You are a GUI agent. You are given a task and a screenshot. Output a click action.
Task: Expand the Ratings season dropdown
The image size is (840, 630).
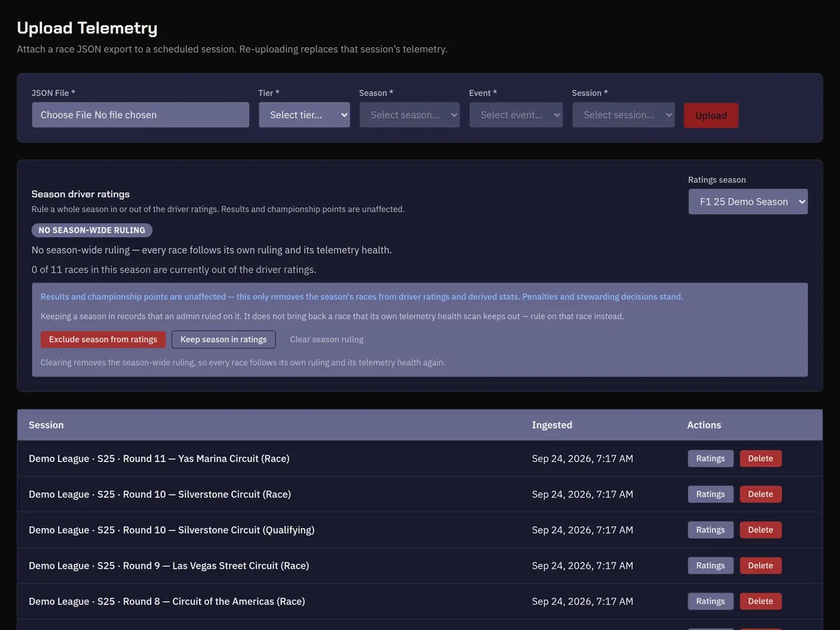click(748, 202)
